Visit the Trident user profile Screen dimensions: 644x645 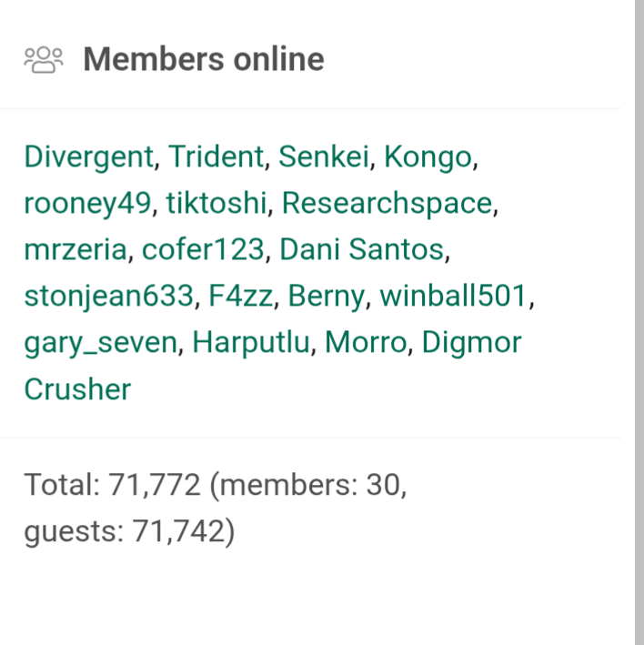pos(216,156)
